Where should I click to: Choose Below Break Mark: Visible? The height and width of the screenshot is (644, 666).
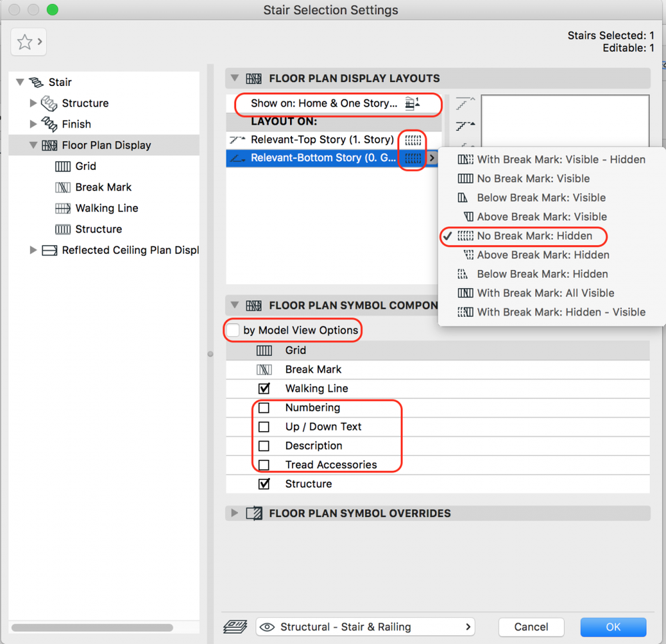click(551, 198)
